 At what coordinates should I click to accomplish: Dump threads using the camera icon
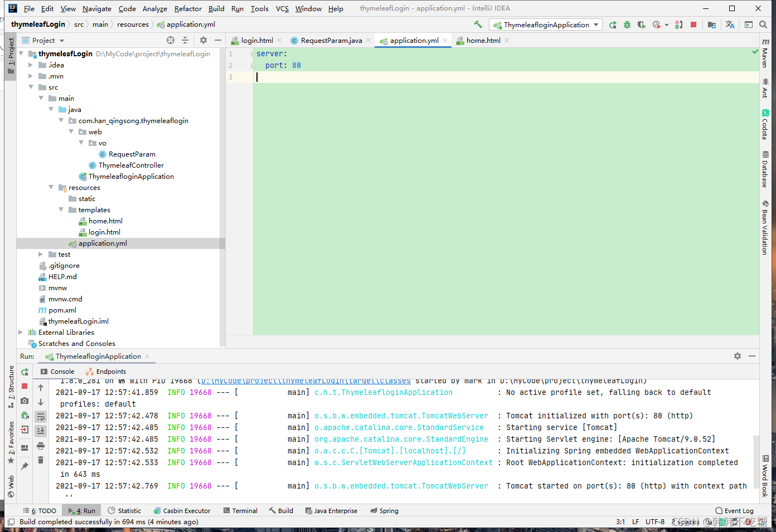click(x=25, y=401)
